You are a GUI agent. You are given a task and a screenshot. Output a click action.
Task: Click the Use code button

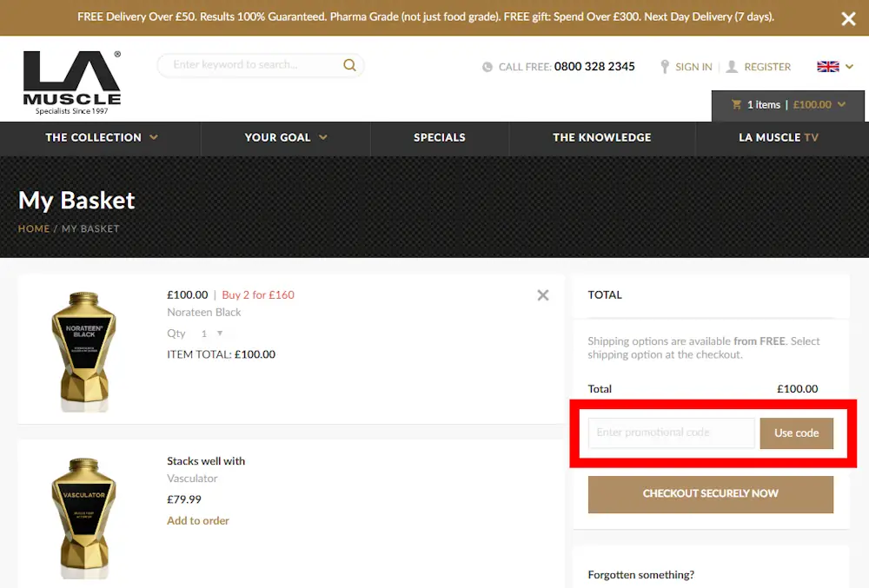tap(796, 433)
